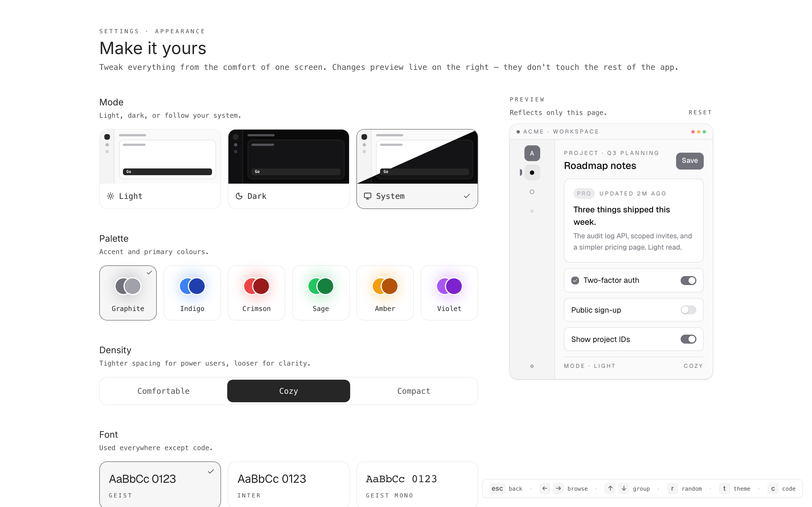Disable the Two-factor auth toggle
The image size is (812, 507).
point(688,280)
